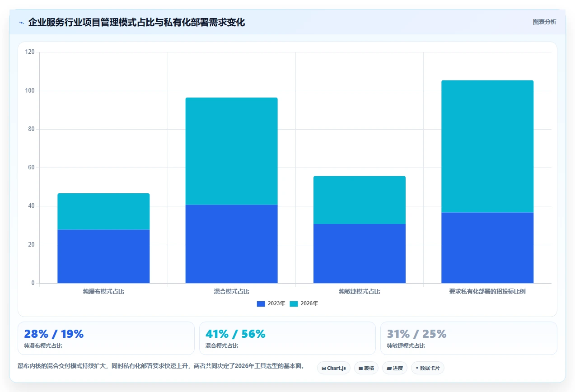Viewport: 575px width, 392px height.
Task: Click the y-axis value 40
Action: click(32, 206)
